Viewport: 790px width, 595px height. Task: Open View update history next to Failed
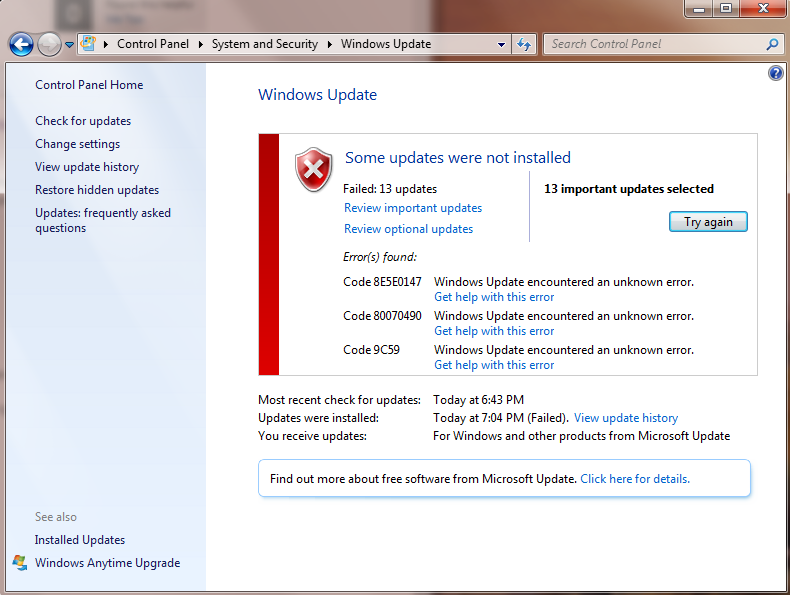pos(626,418)
